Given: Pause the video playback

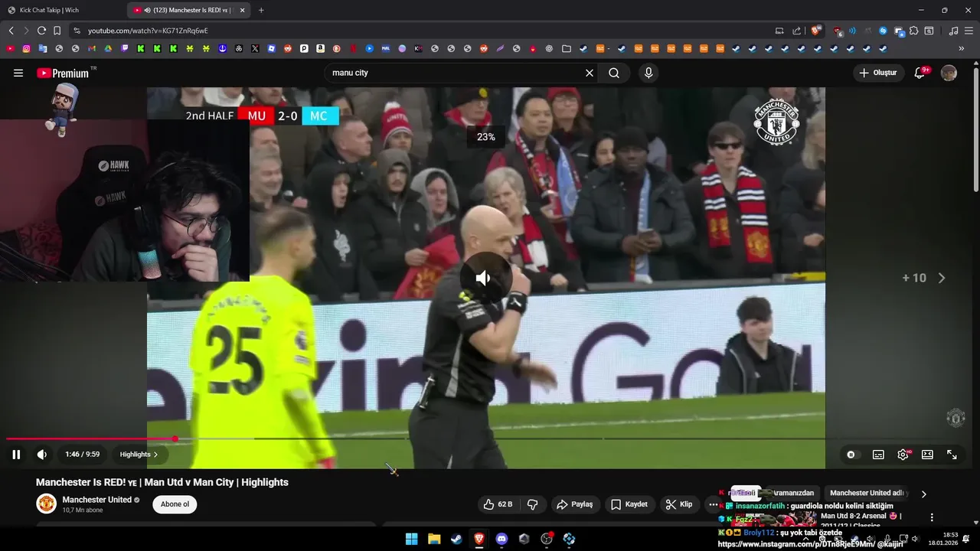Looking at the screenshot, I should [x=16, y=455].
